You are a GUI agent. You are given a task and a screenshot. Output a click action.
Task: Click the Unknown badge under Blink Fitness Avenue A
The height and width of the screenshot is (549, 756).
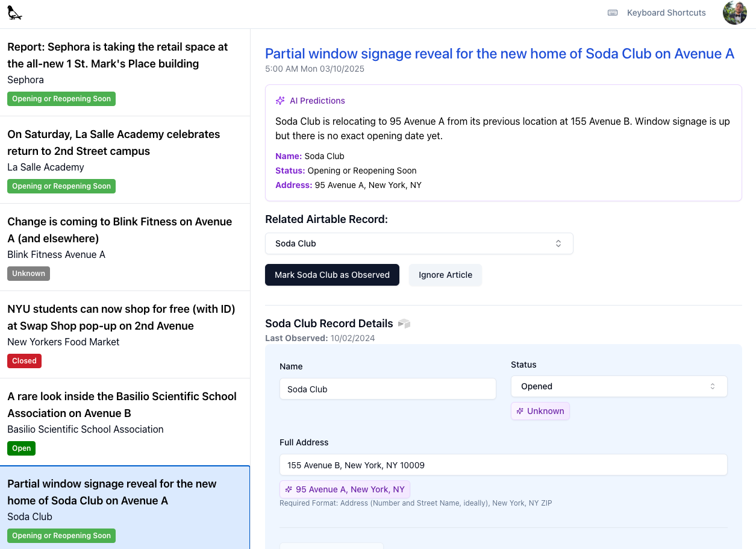tap(28, 274)
